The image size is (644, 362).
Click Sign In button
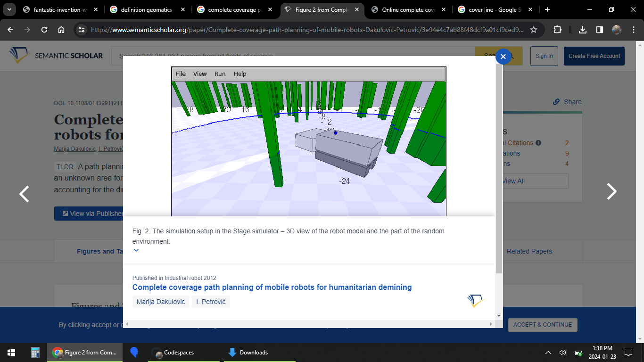544,56
